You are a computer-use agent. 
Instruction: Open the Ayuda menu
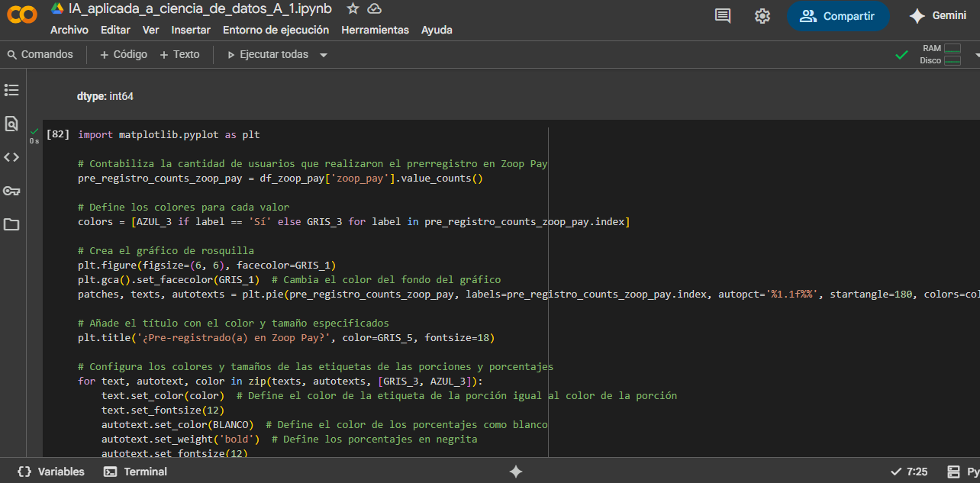437,30
